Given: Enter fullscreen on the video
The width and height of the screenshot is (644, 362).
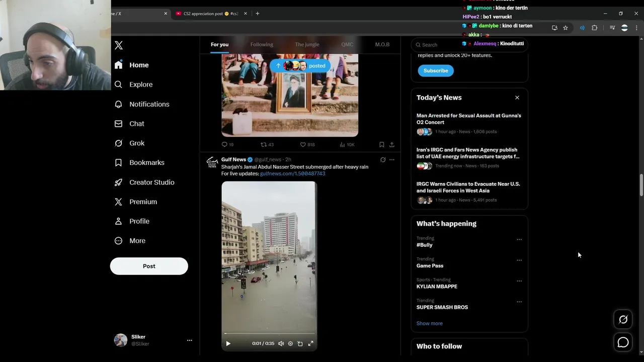Looking at the screenshot, I should pos(310,343).
